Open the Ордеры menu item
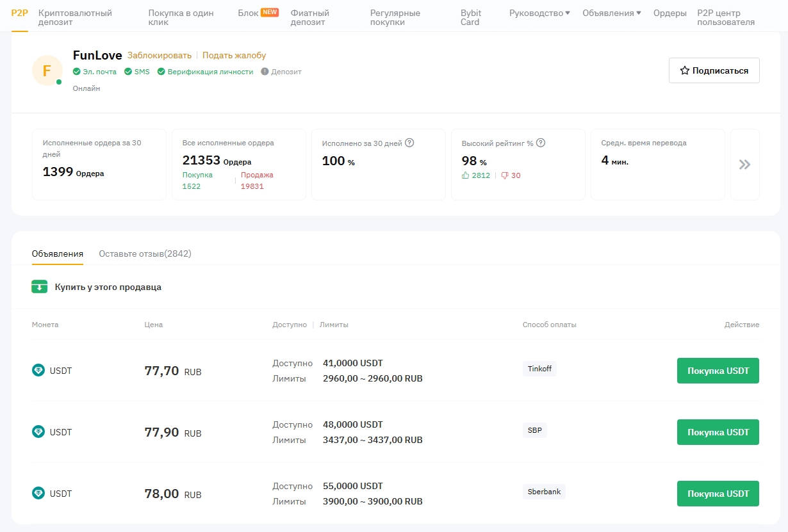The width and height of the screenshot is (788, 532). (x=669, y=13)
